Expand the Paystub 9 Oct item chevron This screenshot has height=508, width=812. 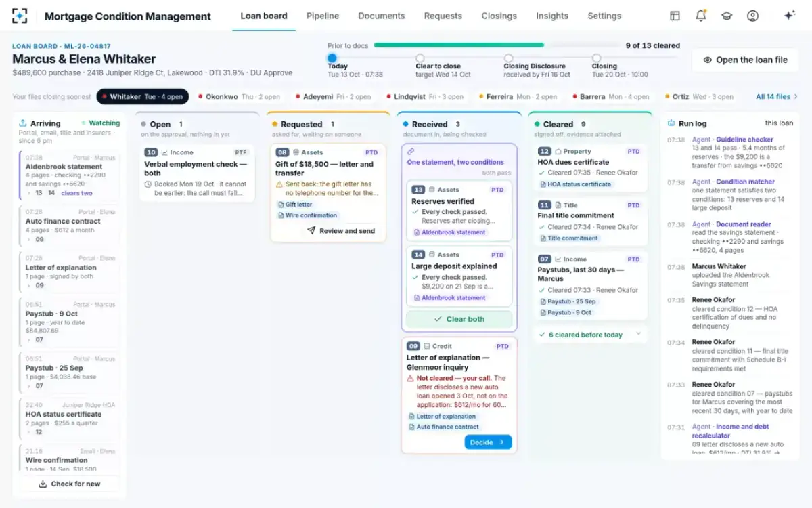29,340
